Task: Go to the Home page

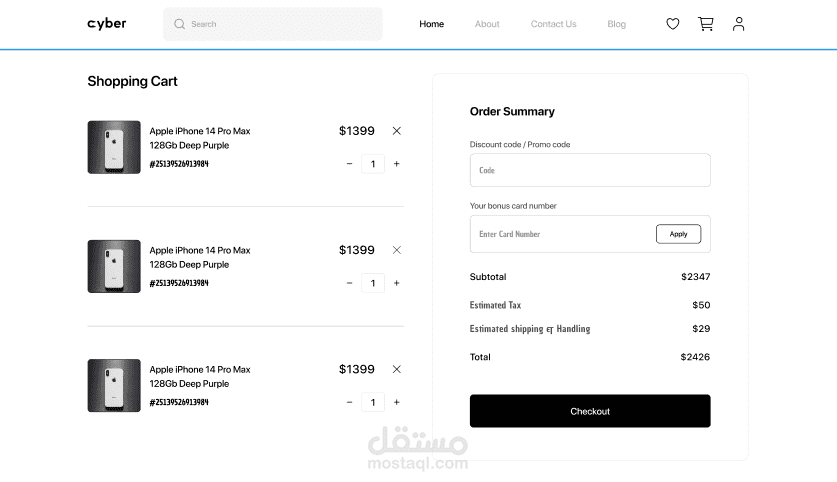Action: tap(431, 24)
